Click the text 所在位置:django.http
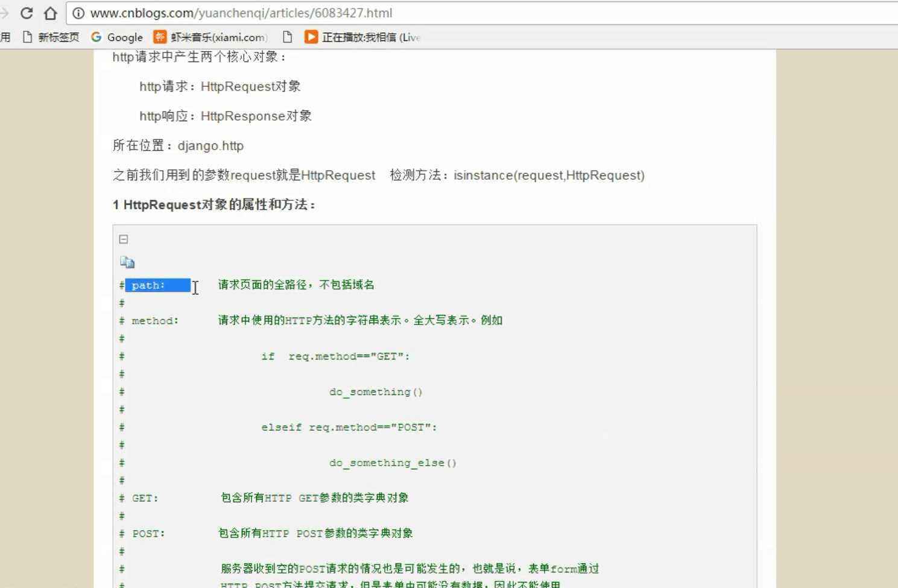The image size is (898, 588). 178,145
